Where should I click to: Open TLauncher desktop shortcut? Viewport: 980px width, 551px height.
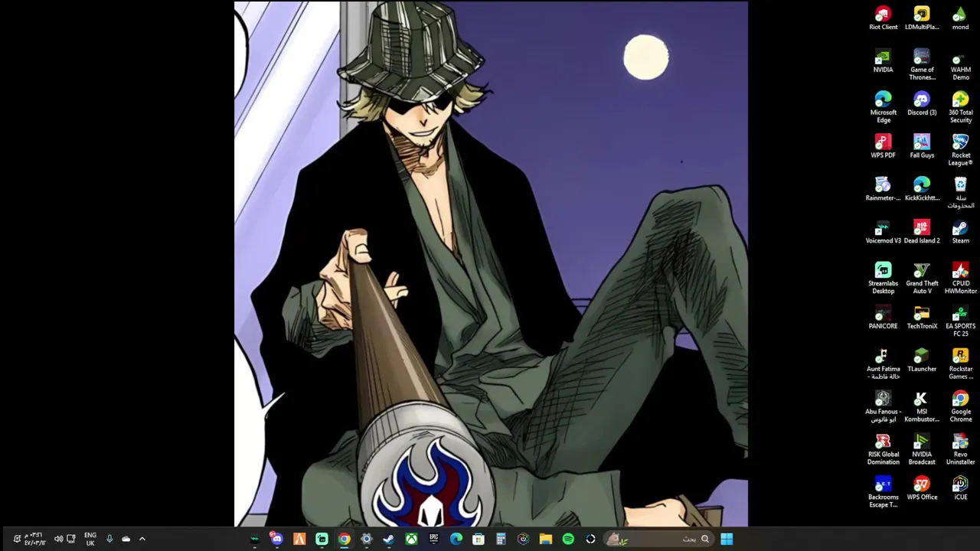click(x=922, y=361)
